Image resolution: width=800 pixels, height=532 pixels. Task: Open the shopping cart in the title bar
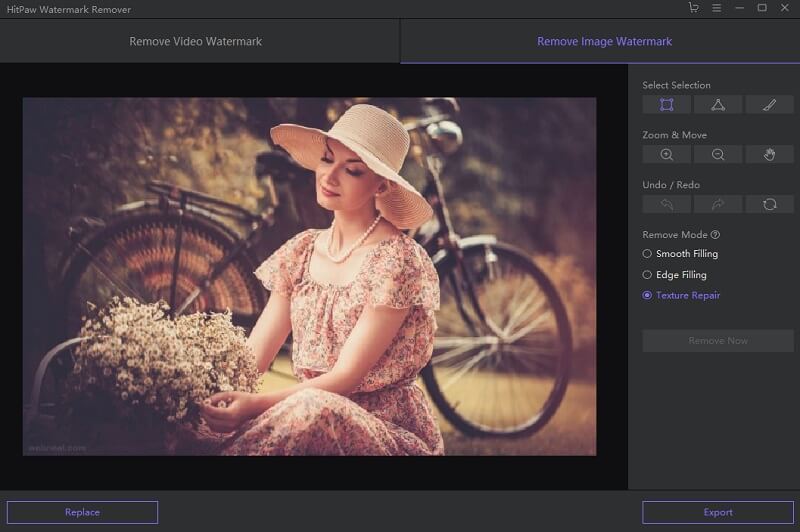coord(694,8)
